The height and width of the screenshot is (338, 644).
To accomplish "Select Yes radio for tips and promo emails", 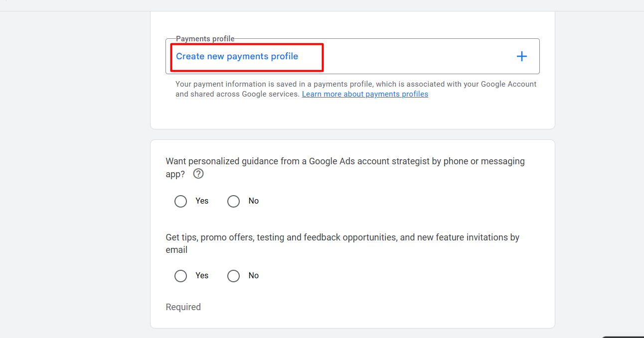I will [180, 276].
